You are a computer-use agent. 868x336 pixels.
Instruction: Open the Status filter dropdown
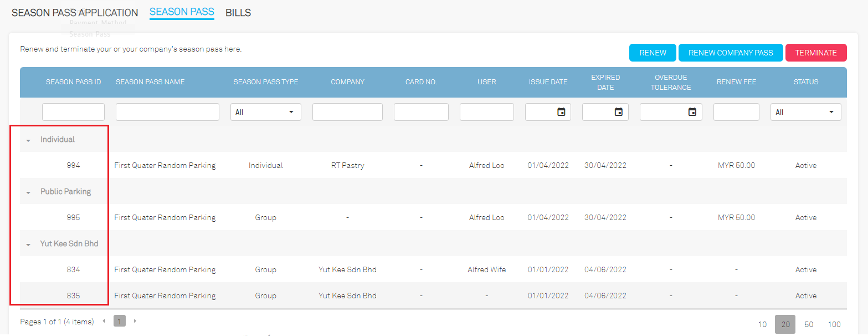pyautogui.click(x=805, y=112)
